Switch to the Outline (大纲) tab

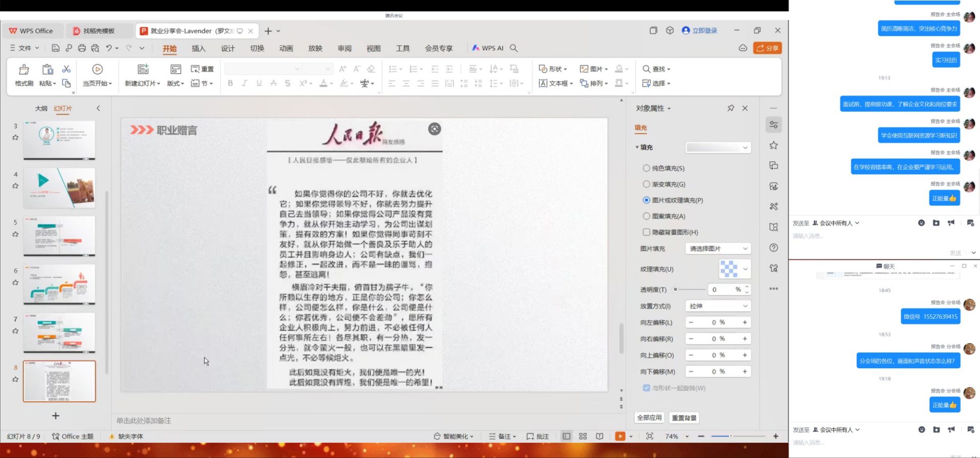coord(41,108)
